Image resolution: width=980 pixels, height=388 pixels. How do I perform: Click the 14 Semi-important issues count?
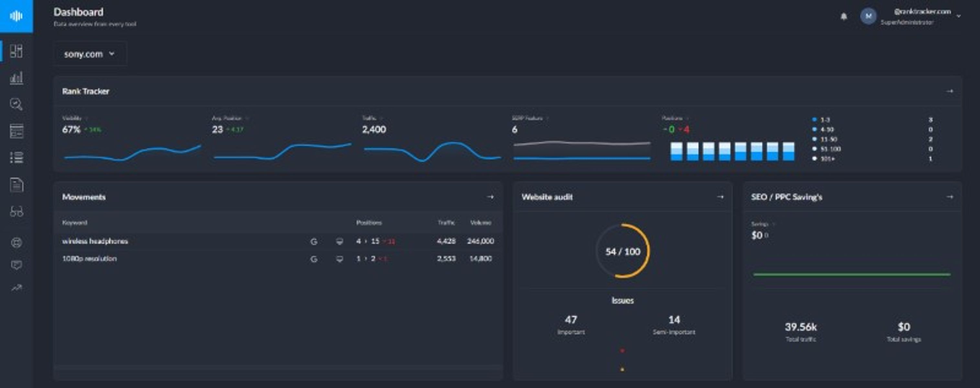[x=674, y=319]
